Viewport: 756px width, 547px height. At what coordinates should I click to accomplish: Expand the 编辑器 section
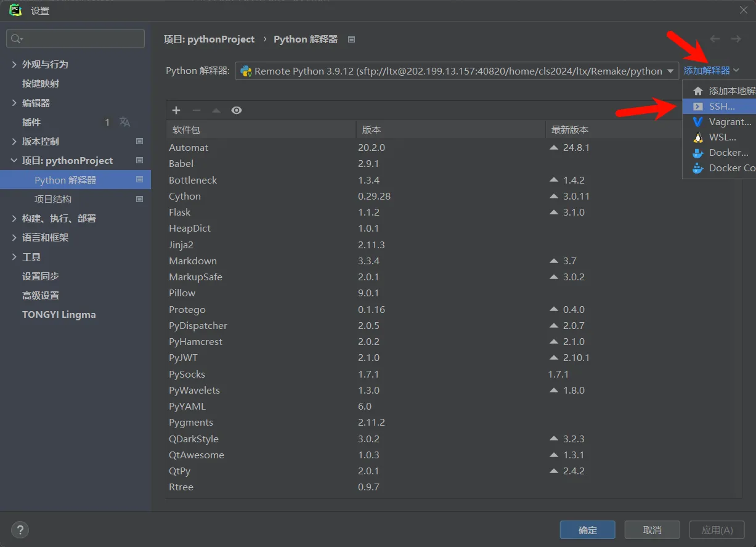[14, 103]
